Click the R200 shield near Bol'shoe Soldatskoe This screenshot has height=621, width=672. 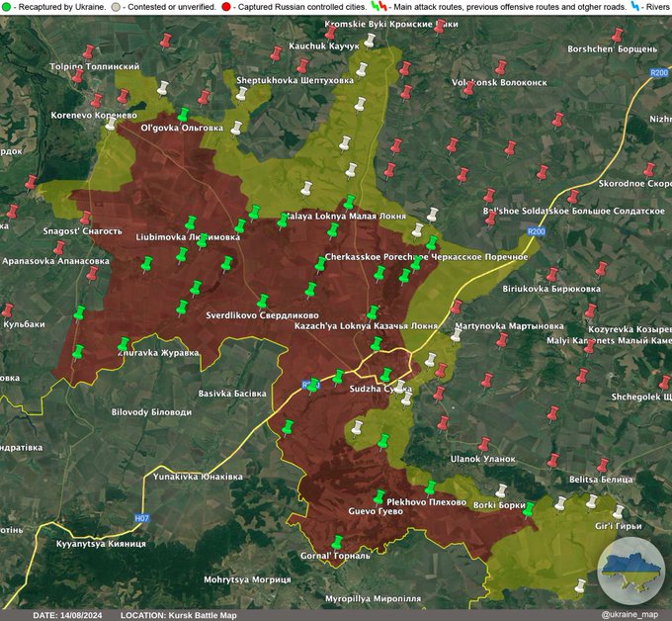tap(537, 231)
